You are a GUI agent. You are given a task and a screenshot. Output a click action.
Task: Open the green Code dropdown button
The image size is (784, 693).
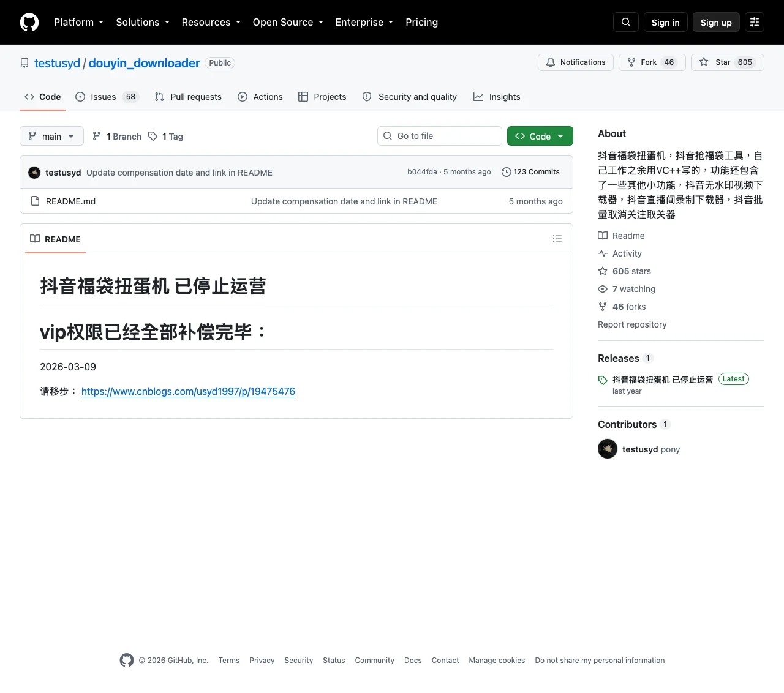point(540,136)
